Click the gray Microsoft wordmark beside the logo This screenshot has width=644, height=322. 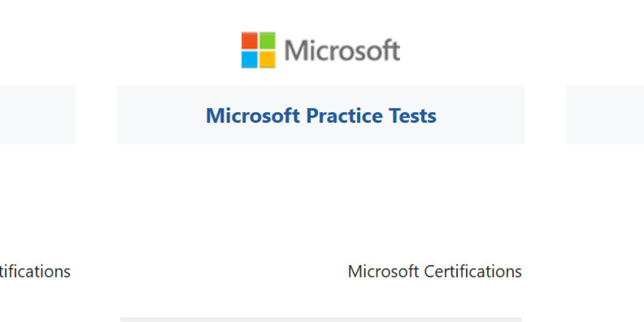342,50
